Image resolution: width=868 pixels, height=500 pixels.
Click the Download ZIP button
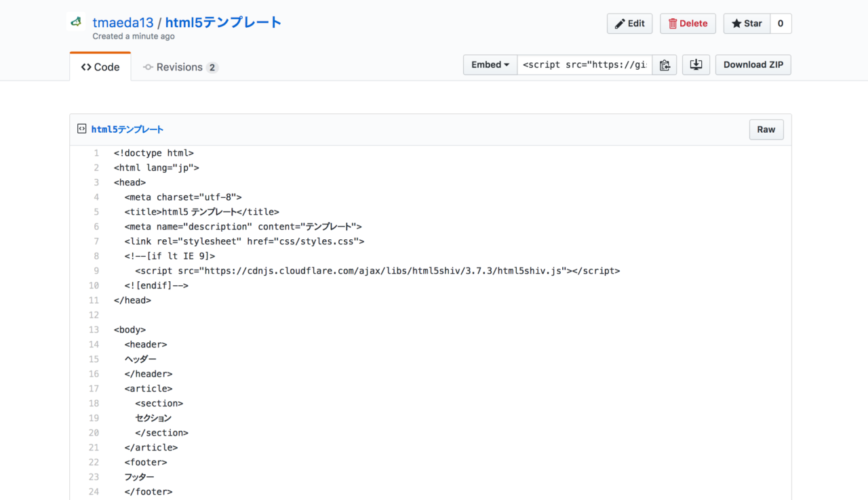click(753, 65)
